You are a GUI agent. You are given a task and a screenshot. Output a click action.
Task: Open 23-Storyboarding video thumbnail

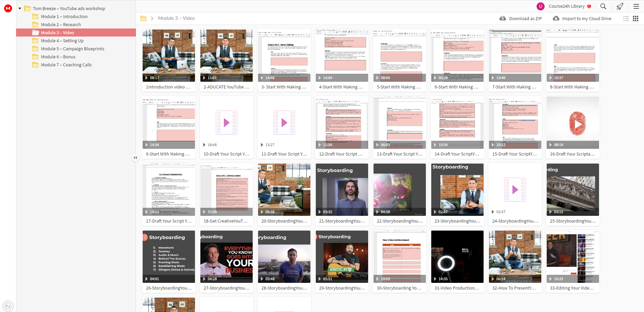coord(457,190)
